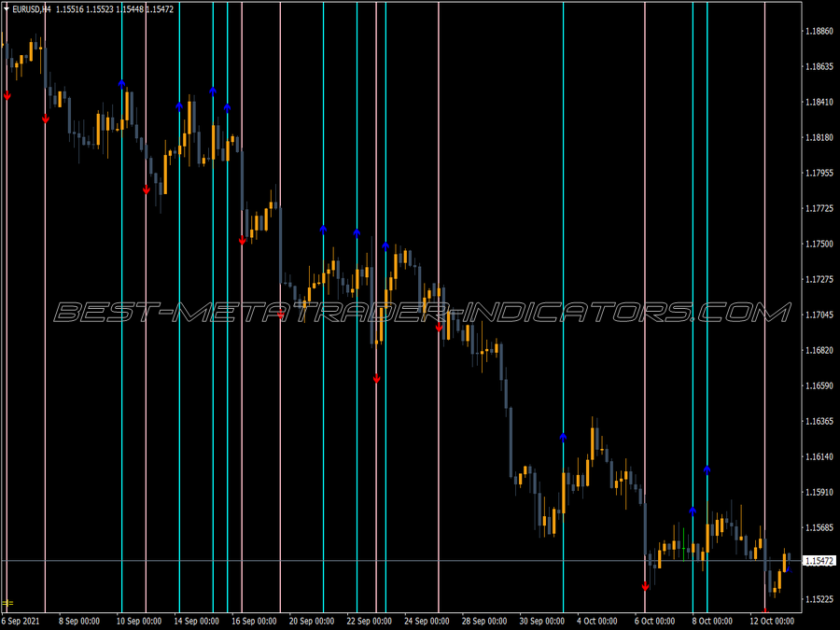840x630 pixels.
Task: Select the red sell arrow at 24 Sep
Action: [439, 328]
